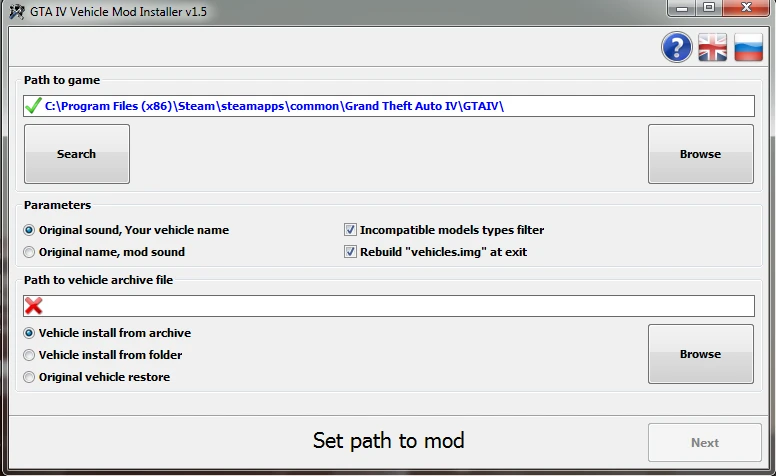This screenshot has width=776, height=476.
Task: Click the Search button for game path
Action: pos(77,154)
